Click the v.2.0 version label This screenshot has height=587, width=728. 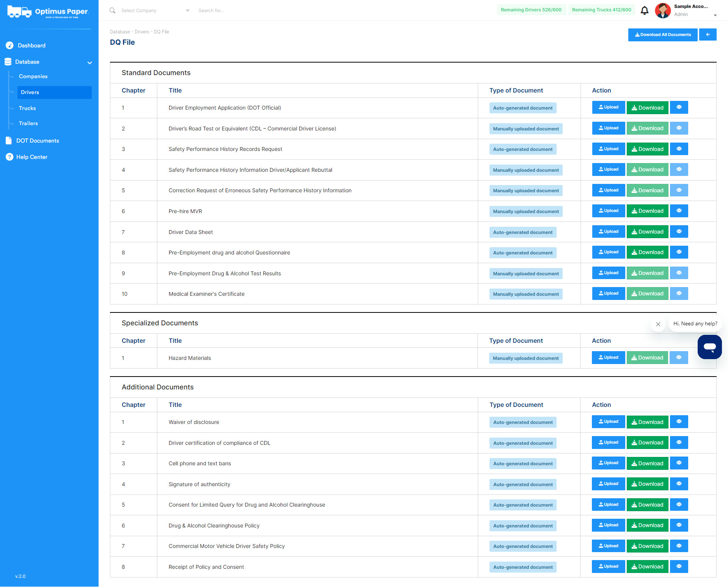(x=20, y=576)
